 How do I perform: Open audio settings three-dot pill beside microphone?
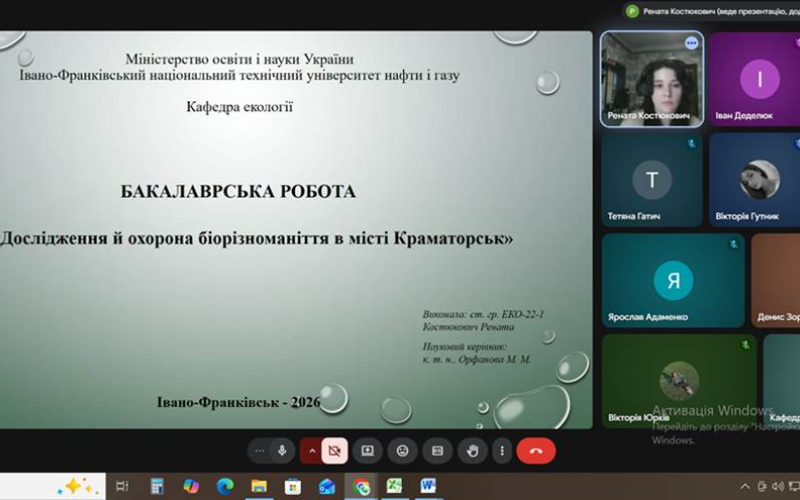259,451
